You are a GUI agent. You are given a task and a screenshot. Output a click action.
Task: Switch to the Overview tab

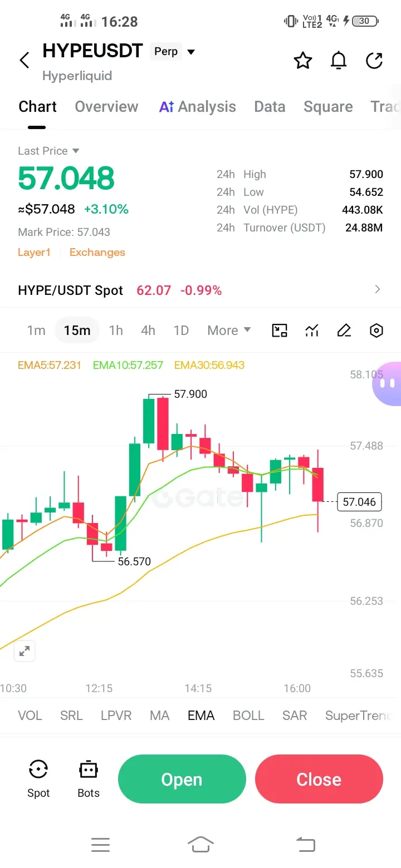[x=106, y=107]
